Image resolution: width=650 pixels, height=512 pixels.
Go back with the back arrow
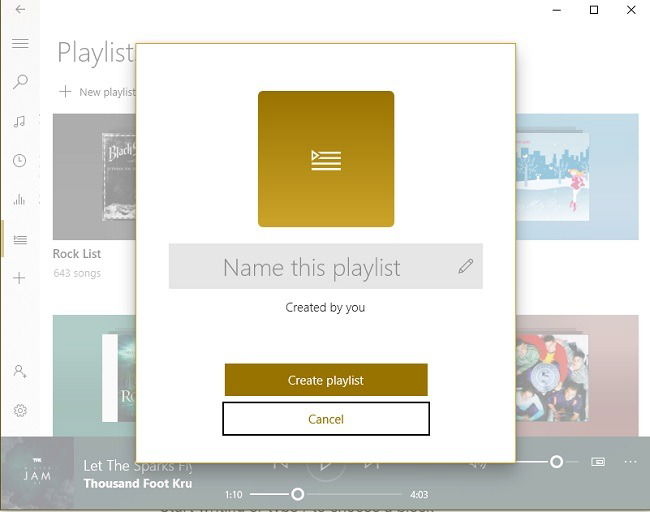pos(20,10)
